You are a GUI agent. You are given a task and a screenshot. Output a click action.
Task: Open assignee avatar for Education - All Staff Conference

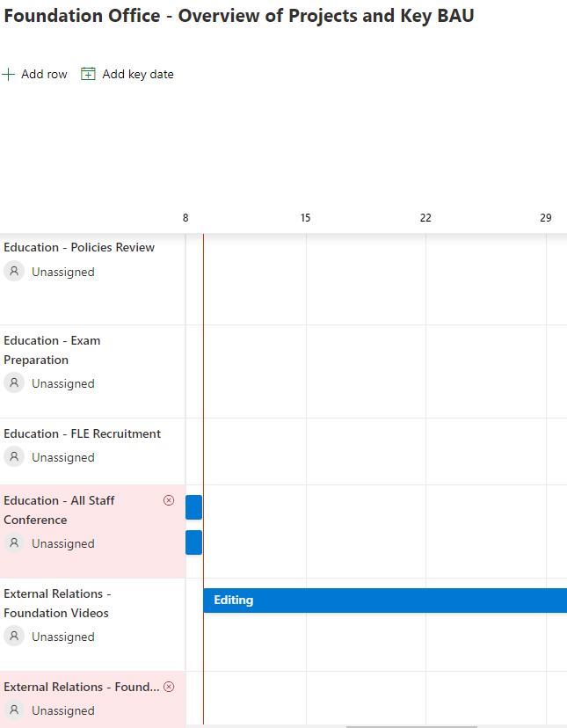[14, 542]
